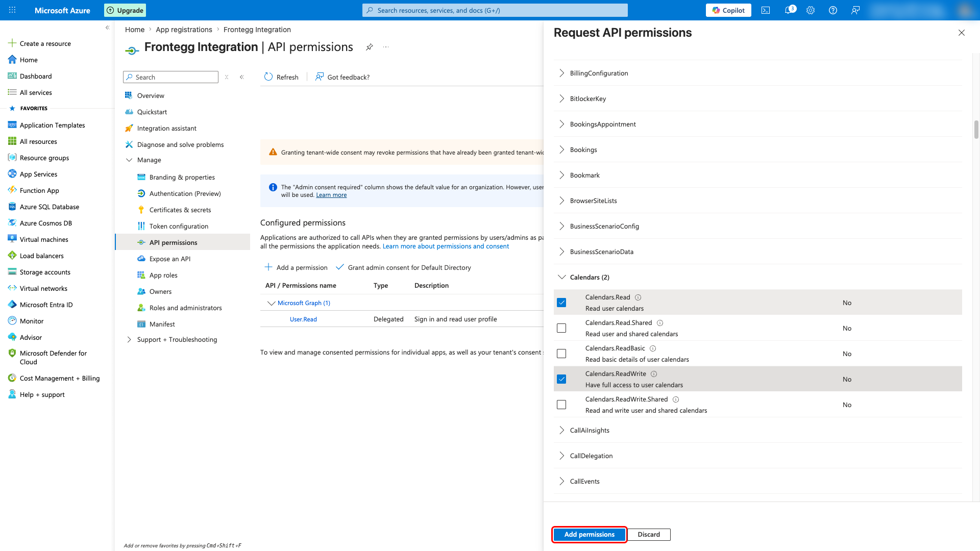The image size is (980, 551).
Task: Click the Upgrade button
Action: point(125,10)
